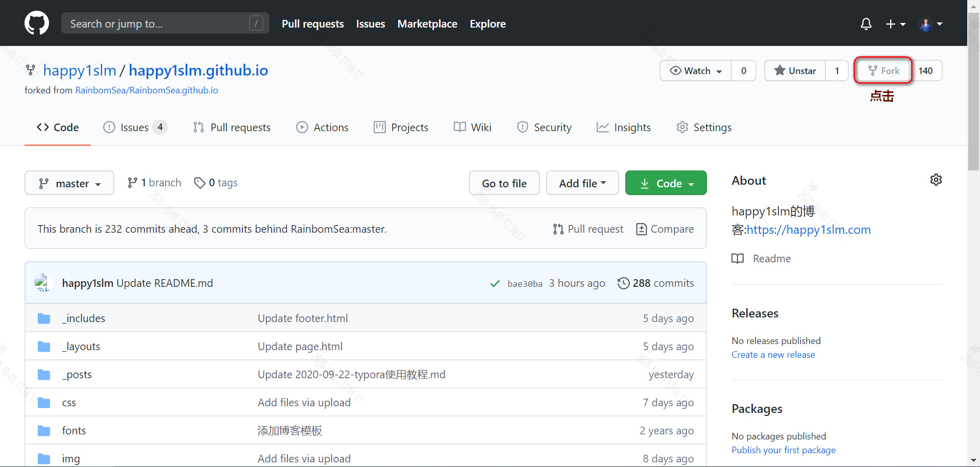This screenshot has height=467, width=980.
Task: View the 140 forks count
Action: pos(926,70)
